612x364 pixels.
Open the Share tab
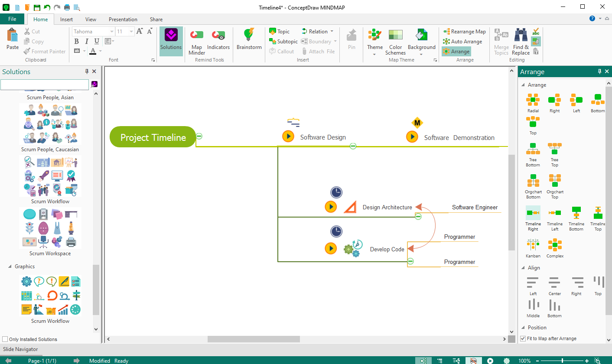(156, 19)
